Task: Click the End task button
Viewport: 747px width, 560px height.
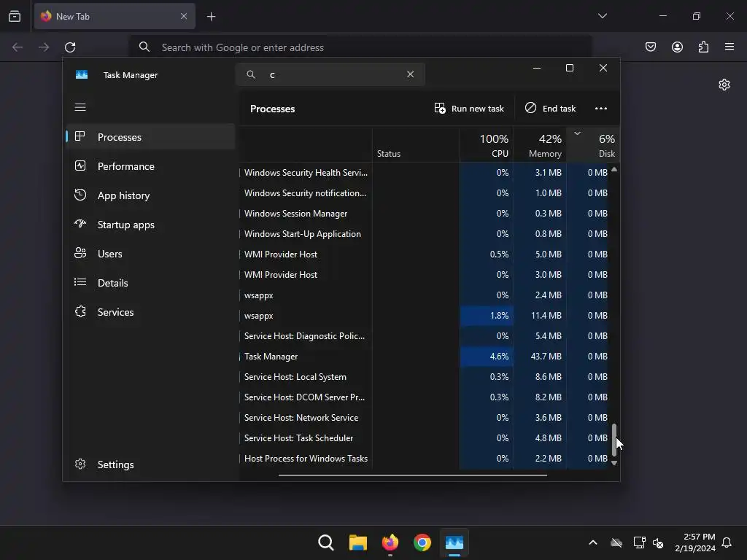Action: 550,109
